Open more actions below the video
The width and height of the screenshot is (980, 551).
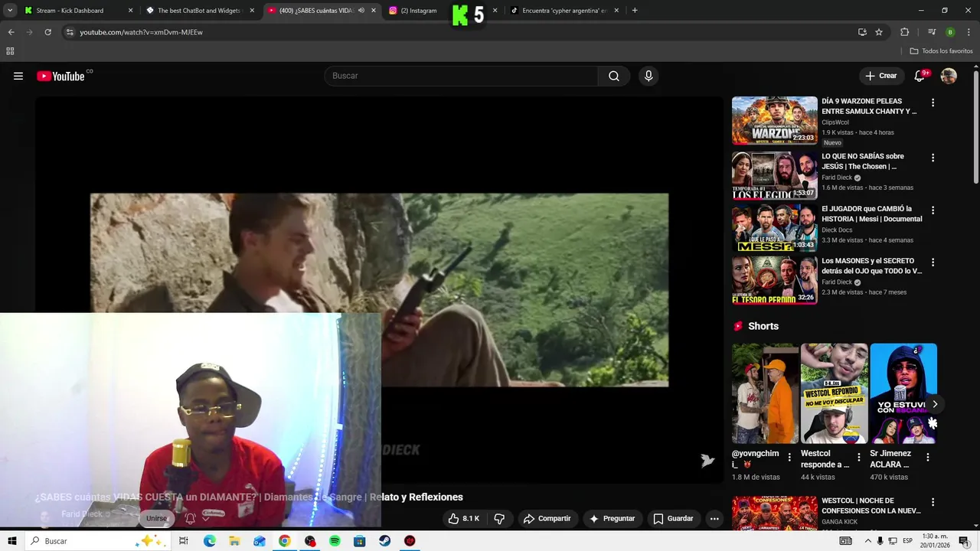click(x=714, y=518)
